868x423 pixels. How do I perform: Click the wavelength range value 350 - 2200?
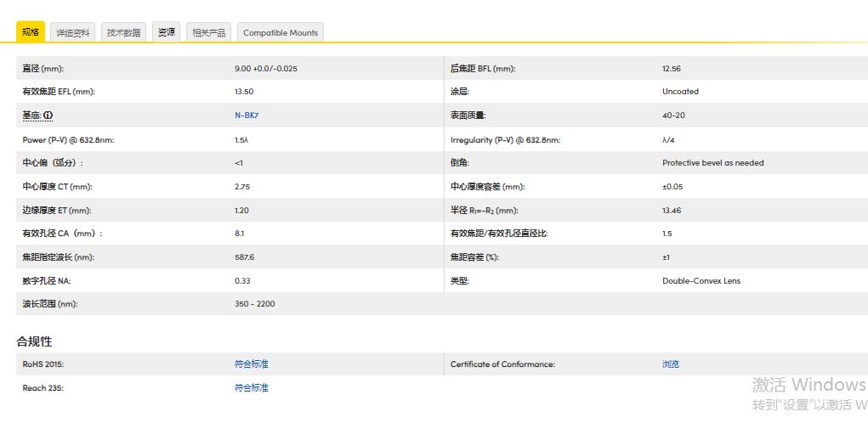(254, 304)
